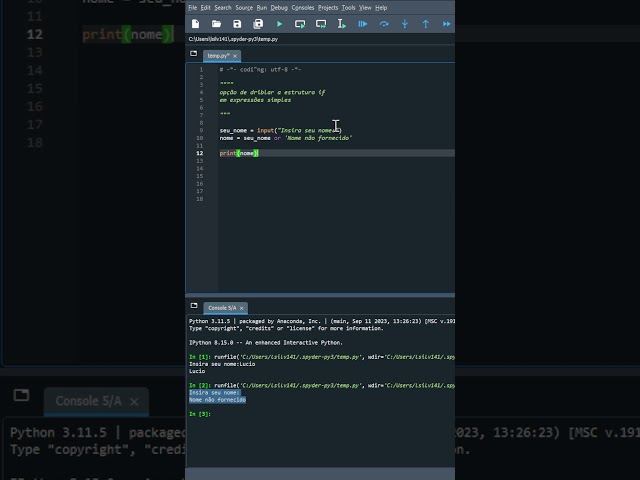Create a new file with toolbar icon
This screenshot has width=640, height=480.
click(196, 24)
